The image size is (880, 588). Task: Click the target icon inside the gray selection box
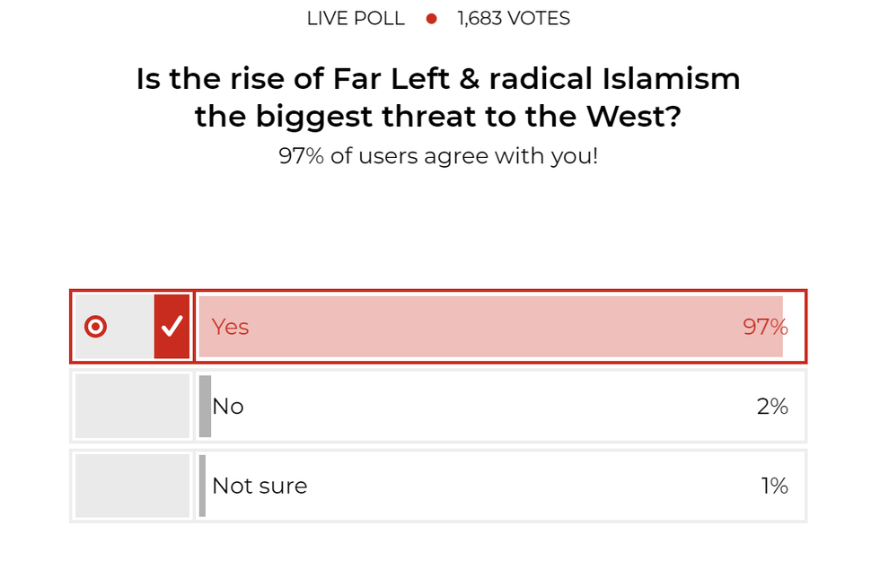(93, 327)
